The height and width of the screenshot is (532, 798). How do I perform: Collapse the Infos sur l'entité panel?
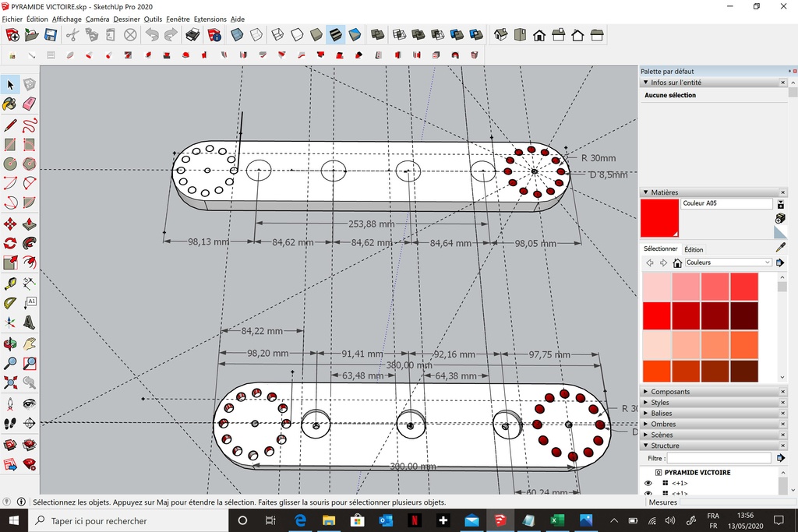click(646, 83)
